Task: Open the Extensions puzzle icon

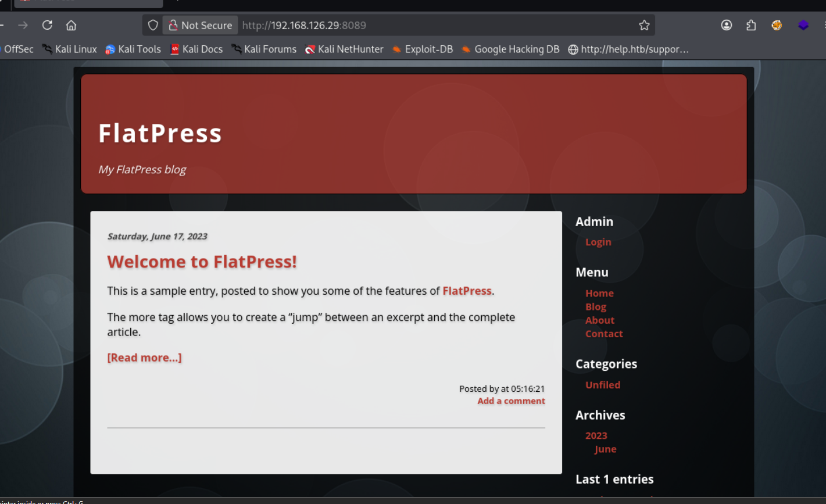Action: [x=751, y=25]
